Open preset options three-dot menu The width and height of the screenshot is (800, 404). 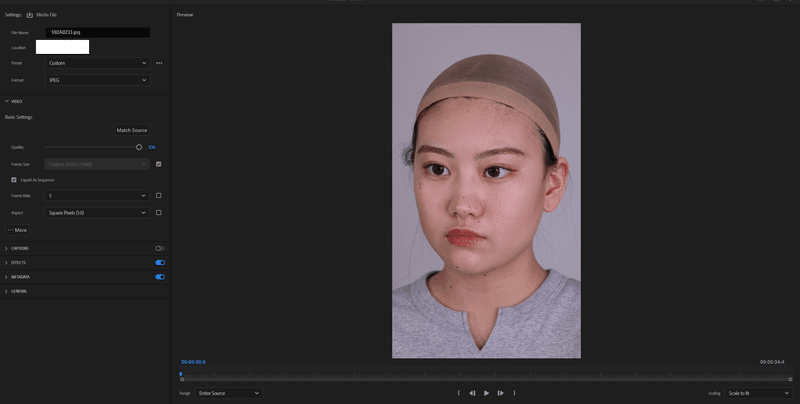(x=159, y=63)
